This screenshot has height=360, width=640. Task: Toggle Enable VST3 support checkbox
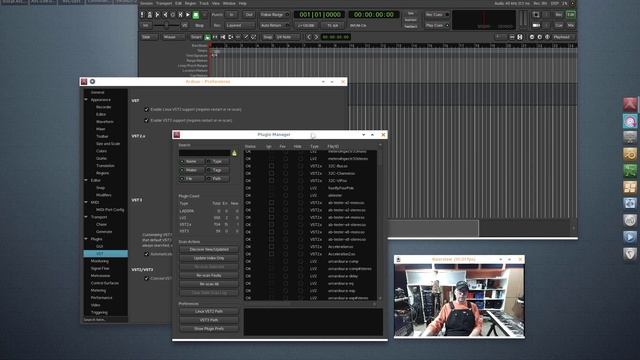point(147,120)
